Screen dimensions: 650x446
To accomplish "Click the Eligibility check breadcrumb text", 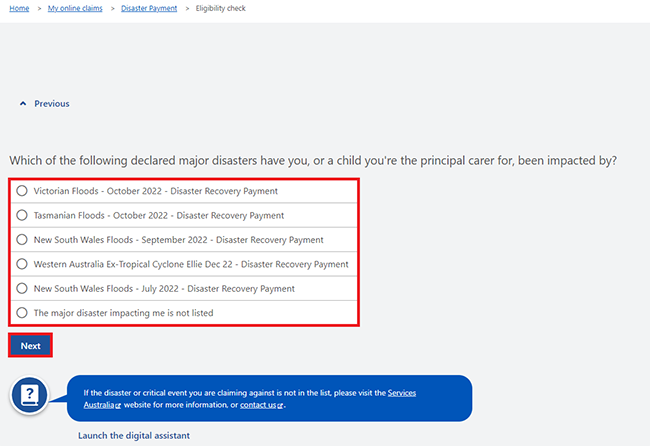I will click(221, 8).
